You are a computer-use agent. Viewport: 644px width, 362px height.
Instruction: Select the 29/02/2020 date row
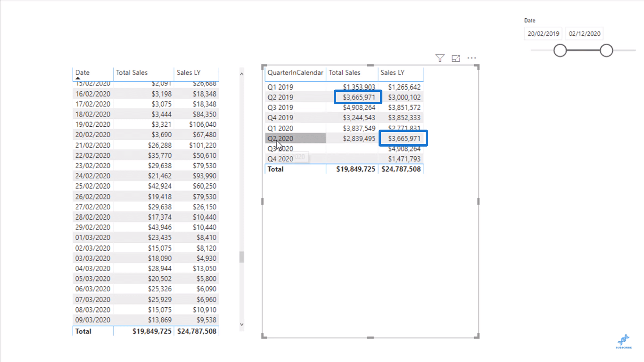(x=146, y=227)
